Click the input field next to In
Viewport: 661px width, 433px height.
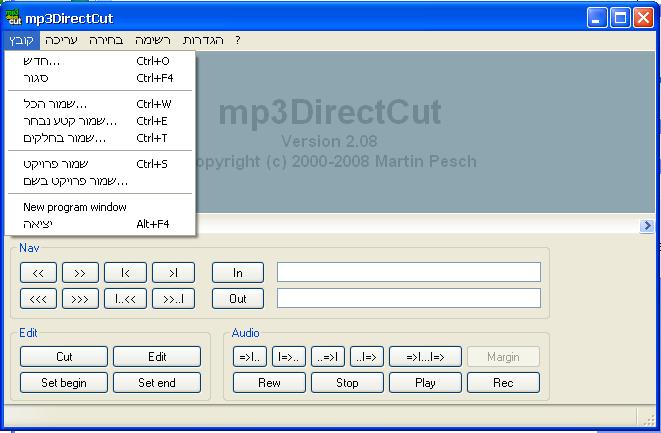(408, 272)
